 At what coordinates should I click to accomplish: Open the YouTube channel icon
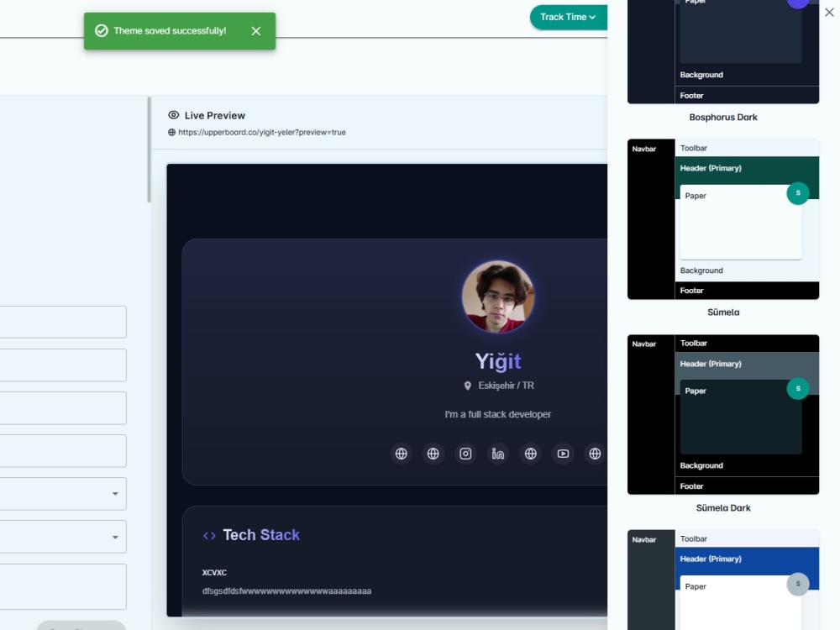coord(563,454)
